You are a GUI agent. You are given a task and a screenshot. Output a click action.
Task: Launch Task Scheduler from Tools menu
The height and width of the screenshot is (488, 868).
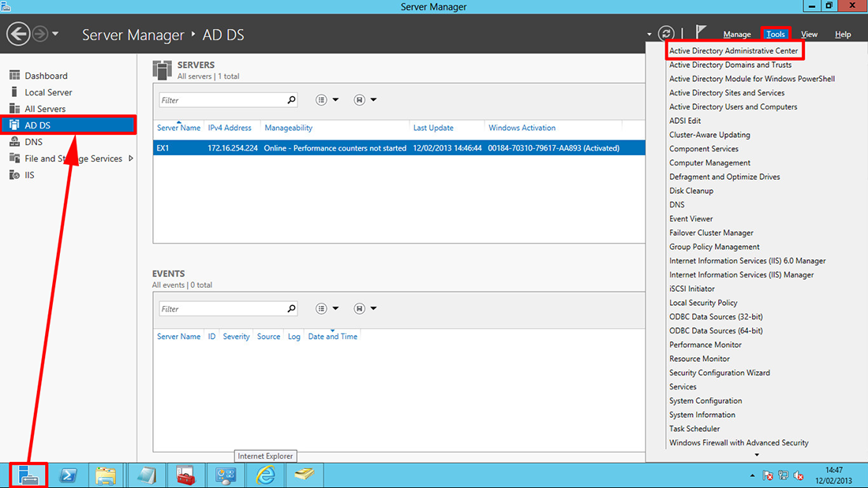694,429
